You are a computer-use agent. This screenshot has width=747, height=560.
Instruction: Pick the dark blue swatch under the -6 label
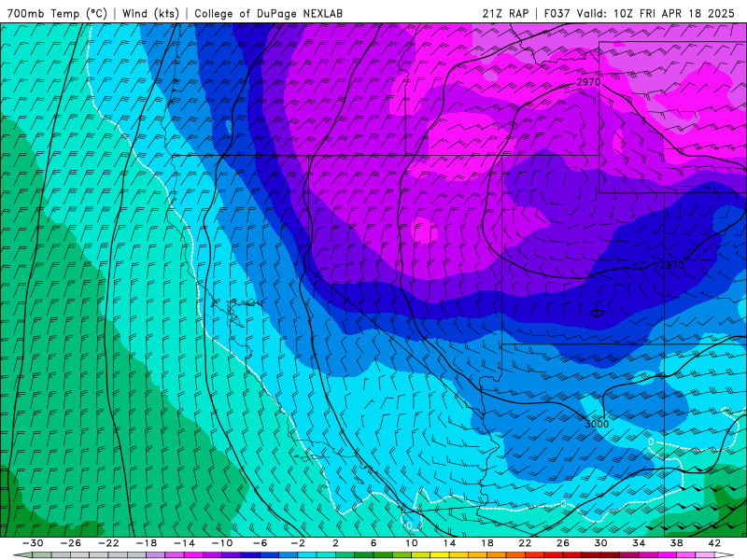point(250,555)
